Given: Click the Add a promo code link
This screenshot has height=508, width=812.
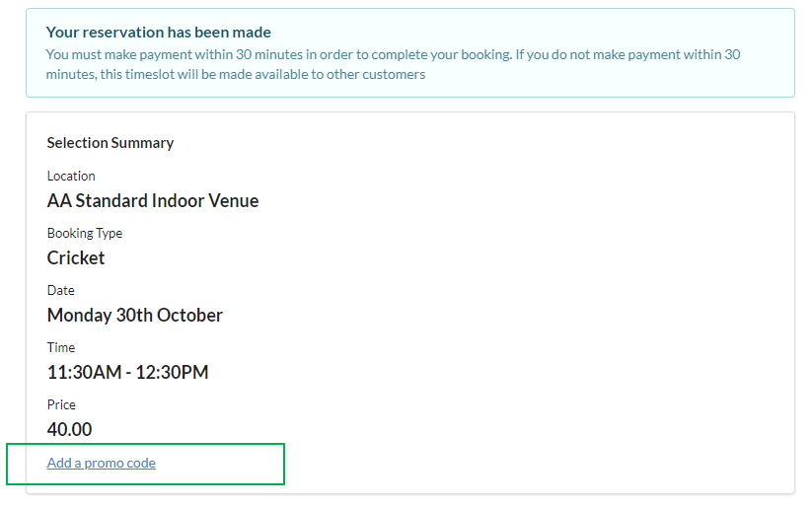Looking at the screenshot, I should [101, 463].
